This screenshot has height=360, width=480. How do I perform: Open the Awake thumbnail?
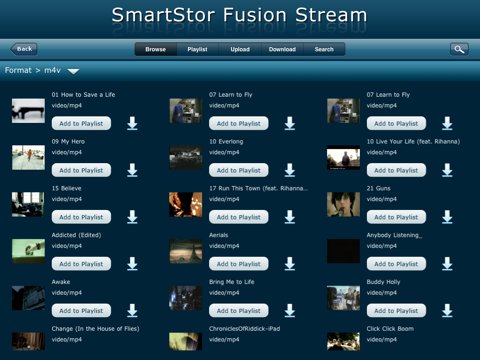pyautogui.click(x=28, y=298)
